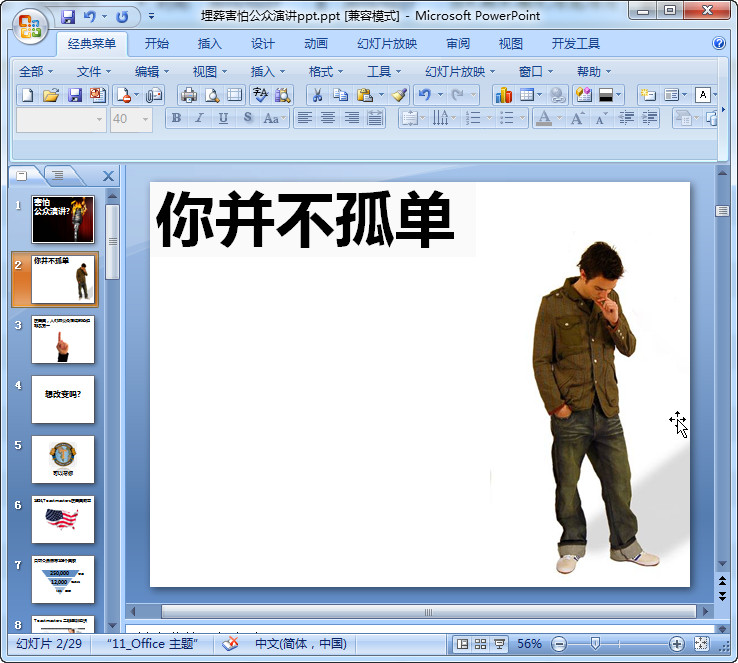Click zoom in plus button

676,644
